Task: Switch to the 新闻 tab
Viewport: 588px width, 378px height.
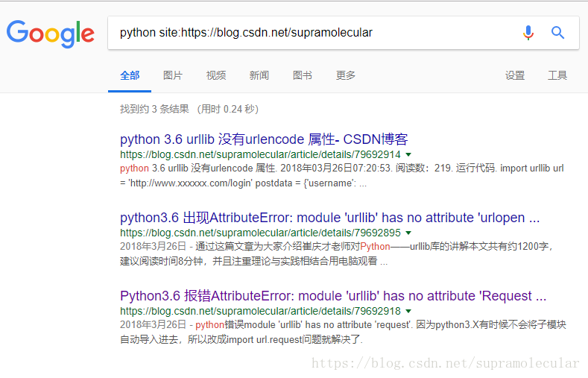Action: tap(259, 75)
